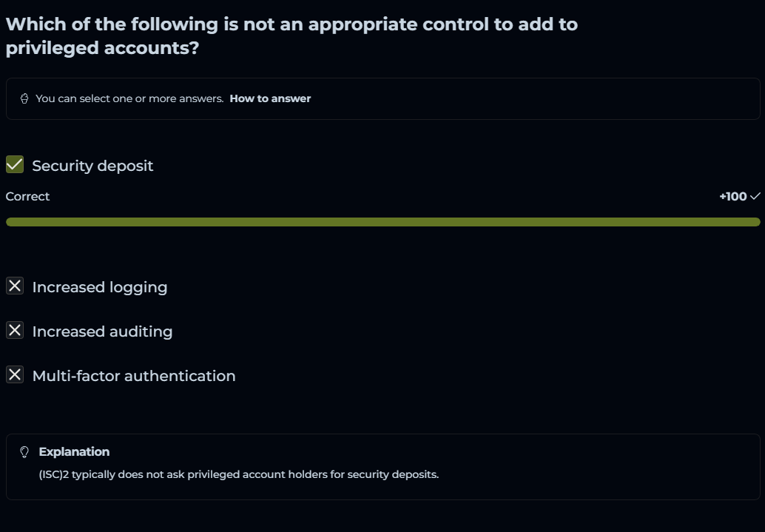This screenshot has width=765, height=532.
Task: Click the right end of the green bar
Action: [x=755, y=222]
